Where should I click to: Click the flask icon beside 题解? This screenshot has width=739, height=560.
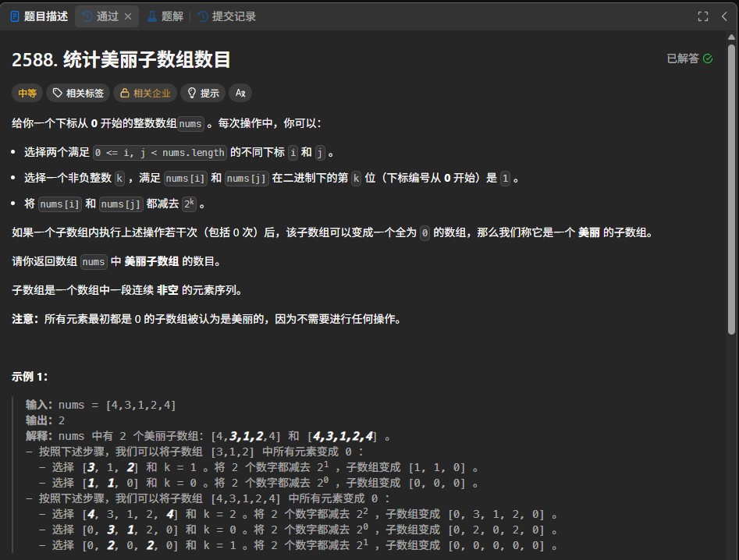click(151, 16)
